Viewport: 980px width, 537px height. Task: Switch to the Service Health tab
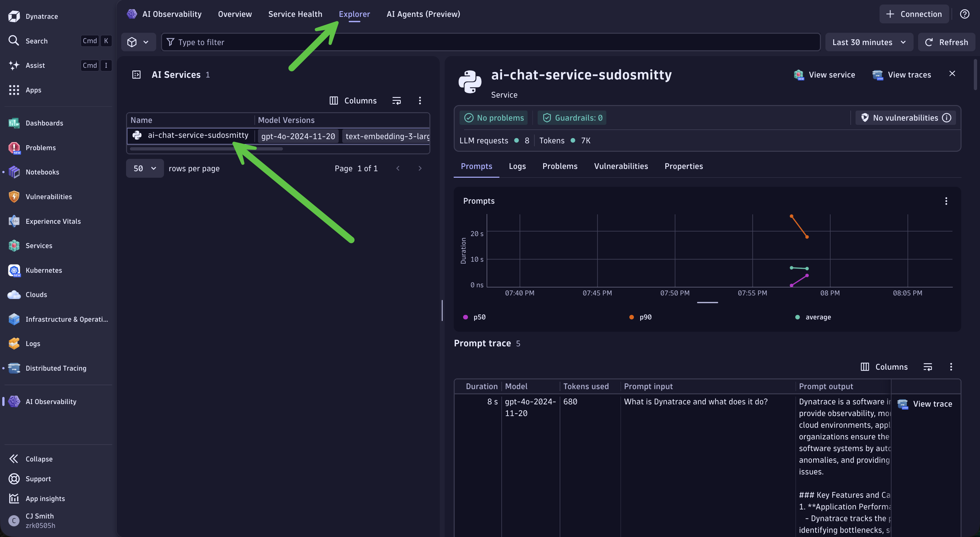click(x=295, y=14)
